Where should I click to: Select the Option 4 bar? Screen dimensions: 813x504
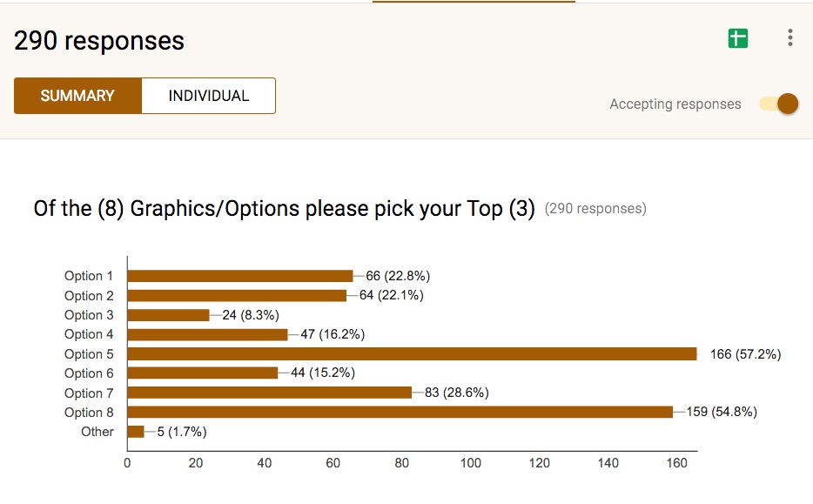[208, 334]
